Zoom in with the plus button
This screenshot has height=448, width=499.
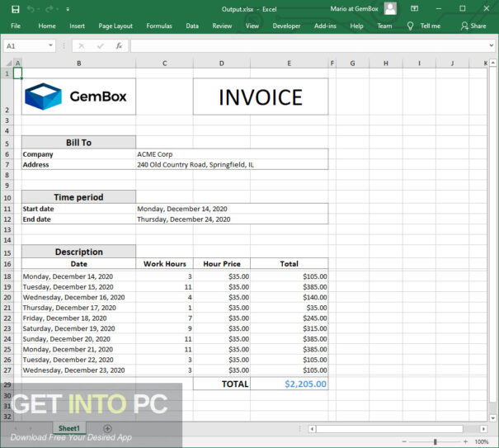[x=465, y=441]
